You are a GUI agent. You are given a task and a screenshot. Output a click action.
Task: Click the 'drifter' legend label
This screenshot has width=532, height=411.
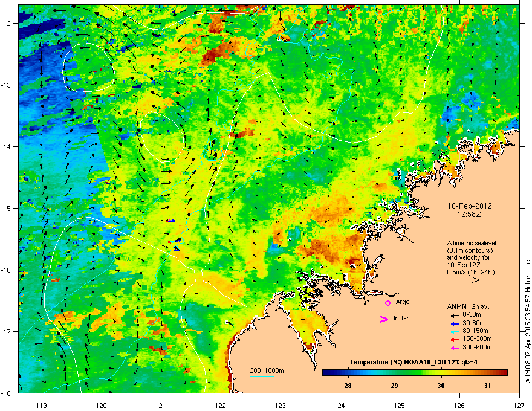(400, 318)
